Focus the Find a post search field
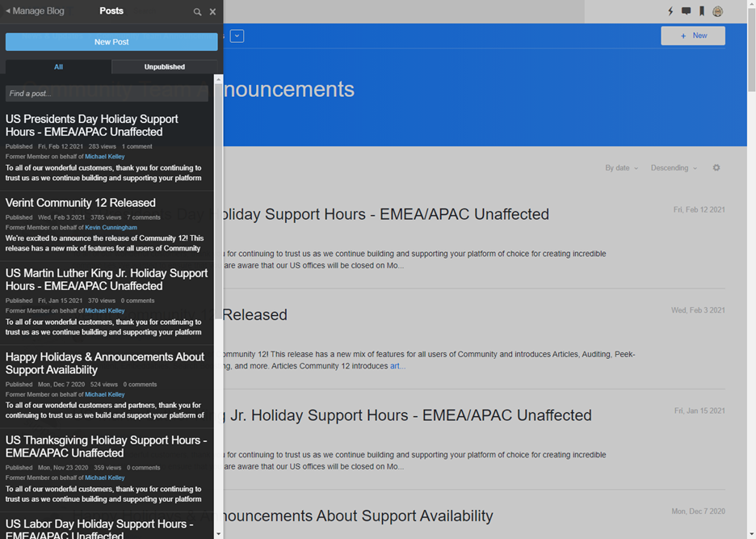Image resolution: width=756 pixels, height=539 pixels. [x=107, y=94]
